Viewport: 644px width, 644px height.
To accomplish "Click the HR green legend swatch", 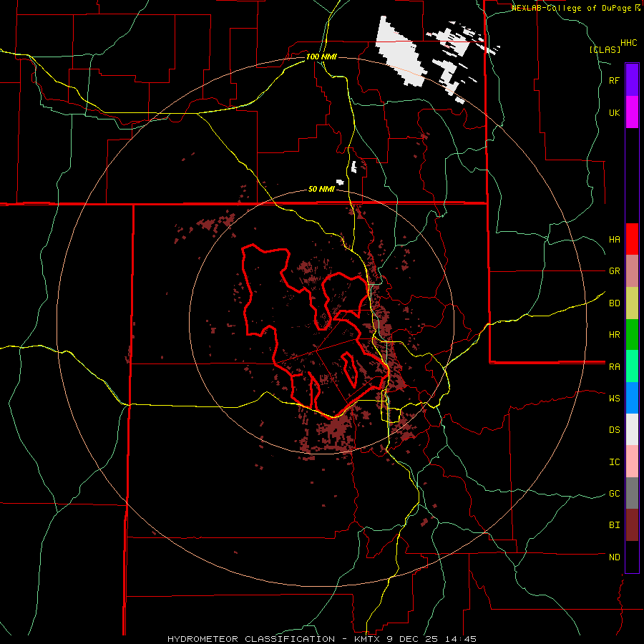I will click(x=632, y=335).
